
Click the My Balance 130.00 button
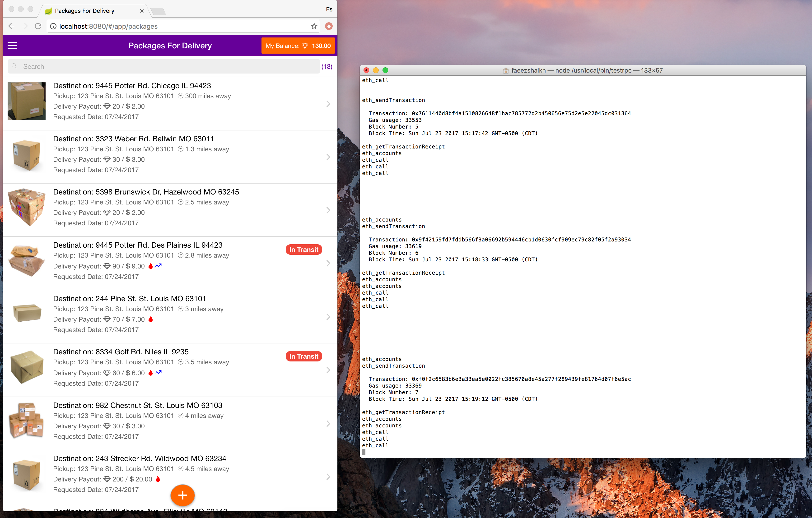pyautogui.click(x=298, y=46)
